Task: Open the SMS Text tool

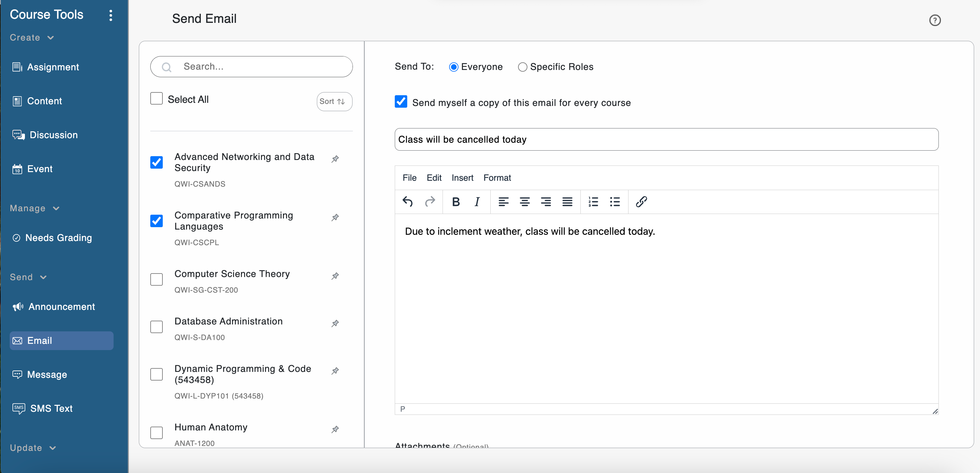Action: tap(51, 408)
